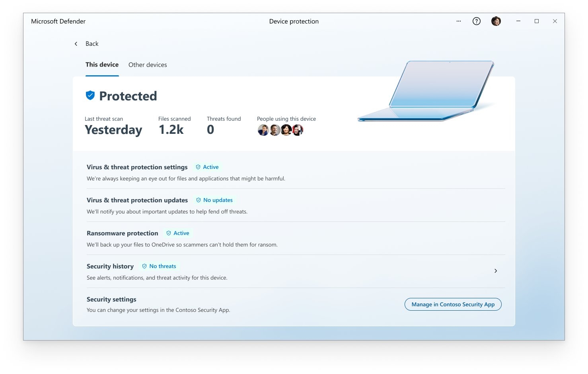This screenshot has width=588, height=374.
Task: Click the See alerts, notifications description
Action: pos(157,278)
